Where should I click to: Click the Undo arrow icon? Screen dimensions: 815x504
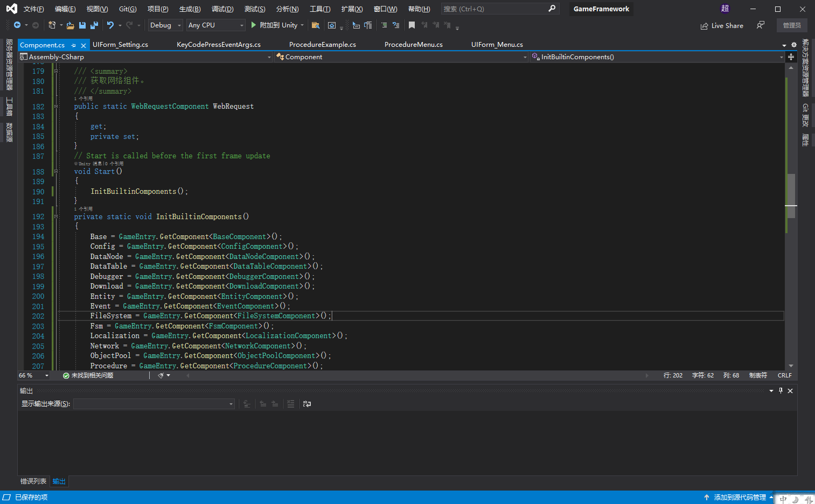111,25
